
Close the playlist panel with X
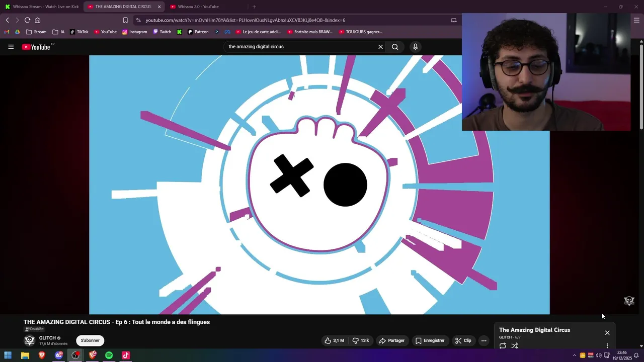(607, 333)
